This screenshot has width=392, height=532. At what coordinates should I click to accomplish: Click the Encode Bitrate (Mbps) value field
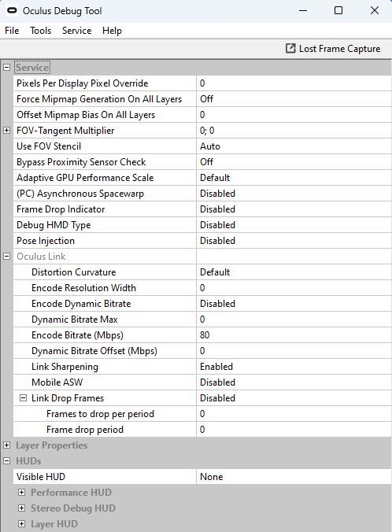pyautogui.click(x=294, y=335)
